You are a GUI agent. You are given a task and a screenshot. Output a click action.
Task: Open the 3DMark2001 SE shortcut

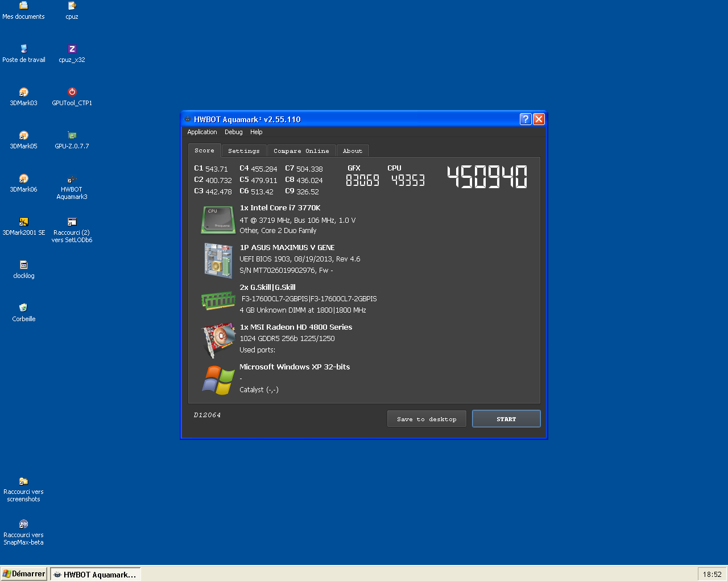click(x=23, y=226)
